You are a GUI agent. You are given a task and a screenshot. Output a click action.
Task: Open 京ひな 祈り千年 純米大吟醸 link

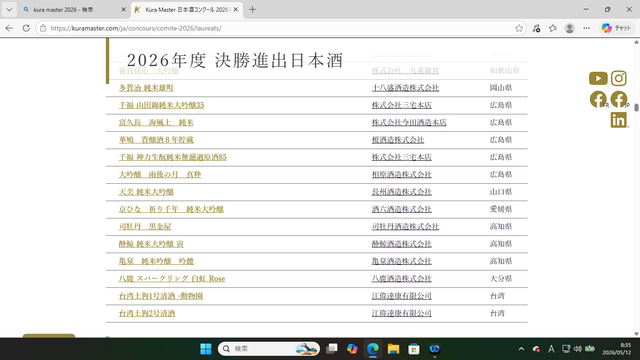pos(171,209)
